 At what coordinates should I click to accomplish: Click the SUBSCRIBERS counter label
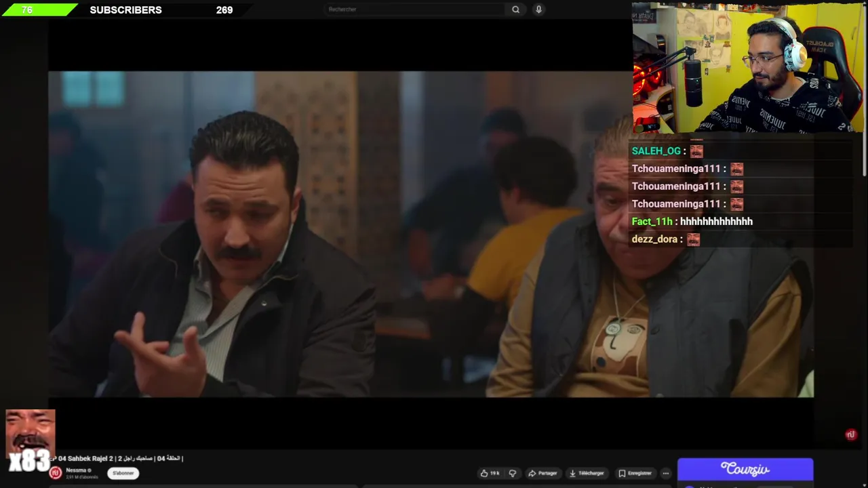(x=125, y=10)
